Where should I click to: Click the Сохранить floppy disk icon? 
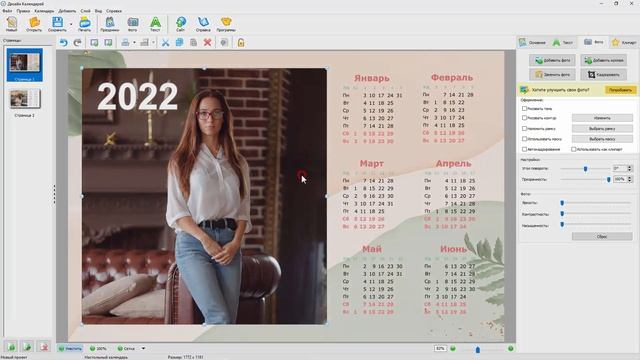pos(58,24)
